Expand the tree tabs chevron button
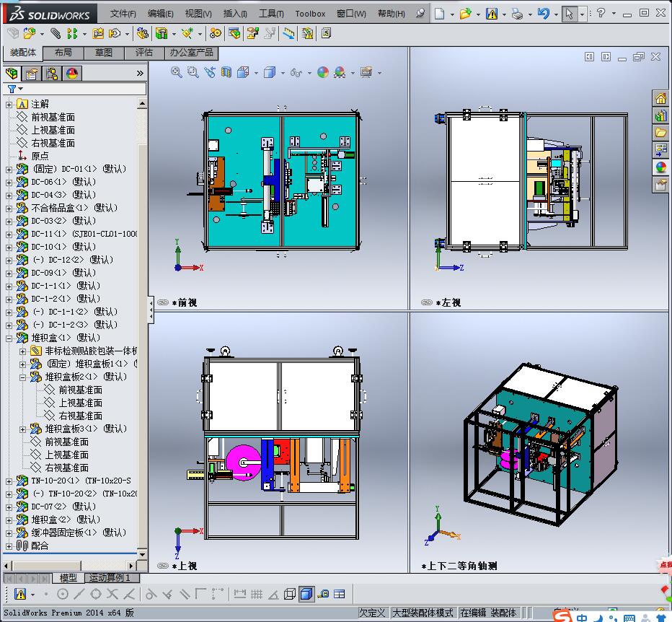This screenshot has height=622, width=672. 140,74
